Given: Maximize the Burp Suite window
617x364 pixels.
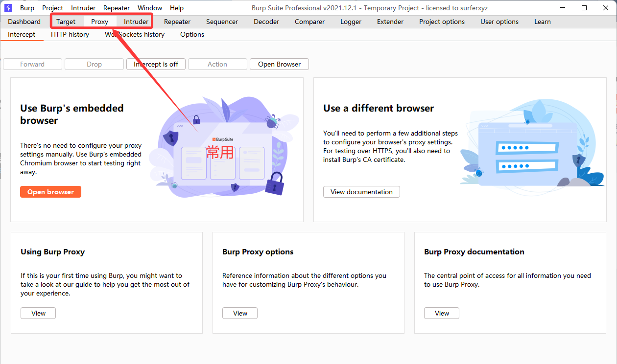Looking at the screenshot, I should pyautogui.click(x=584, y=8).
